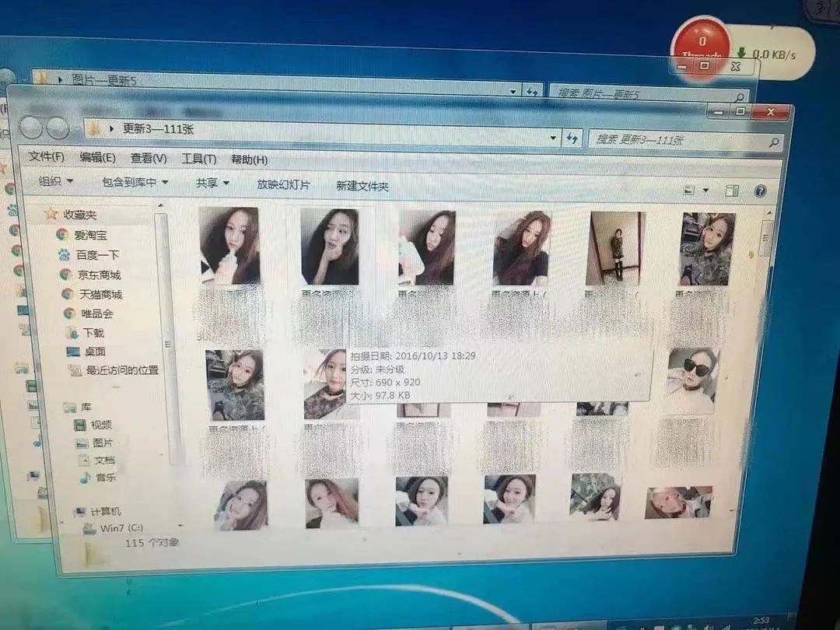Go to 下载 folder

93,333
